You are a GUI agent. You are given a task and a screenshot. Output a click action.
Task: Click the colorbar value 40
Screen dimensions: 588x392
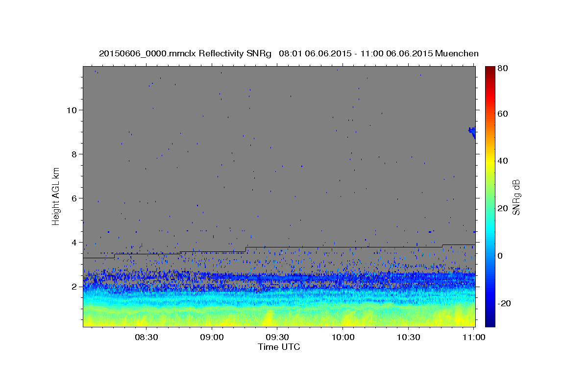tap(502, 161)
